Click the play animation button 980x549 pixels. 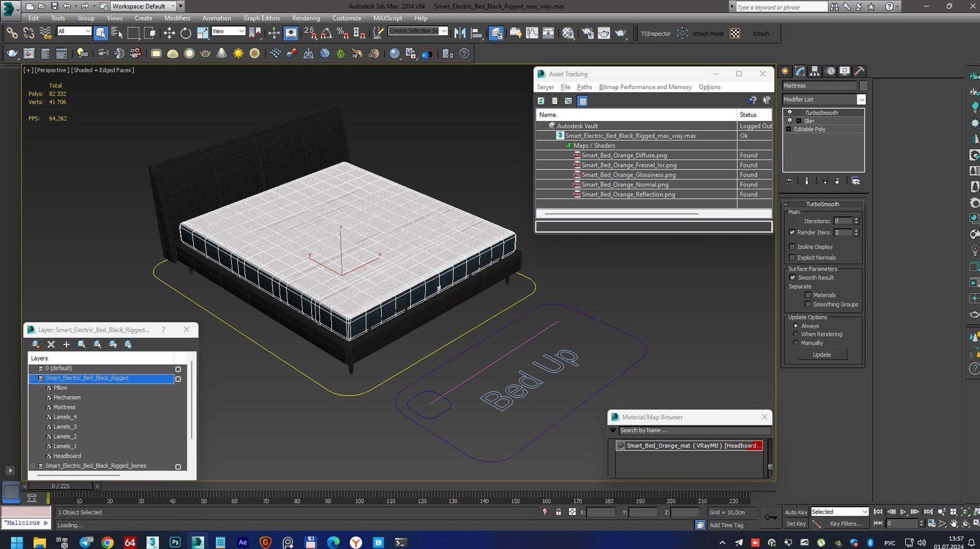903,511
